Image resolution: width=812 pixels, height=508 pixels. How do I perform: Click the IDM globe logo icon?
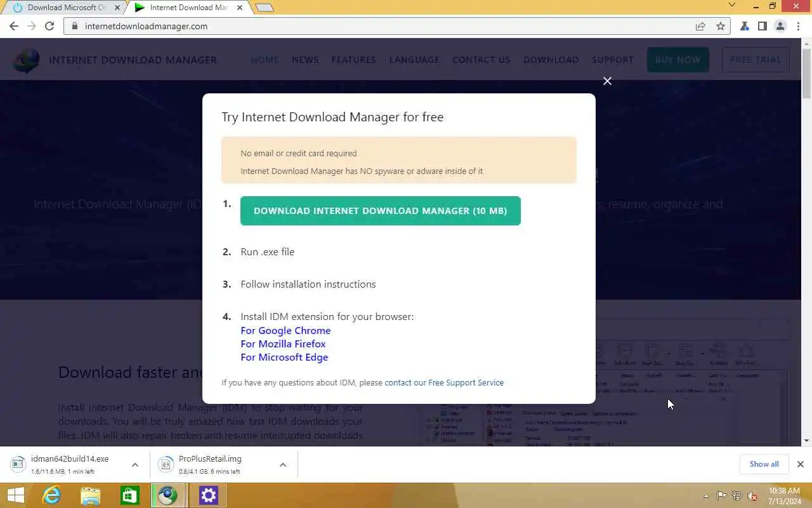pyautogui.click(x=26, y=60)
